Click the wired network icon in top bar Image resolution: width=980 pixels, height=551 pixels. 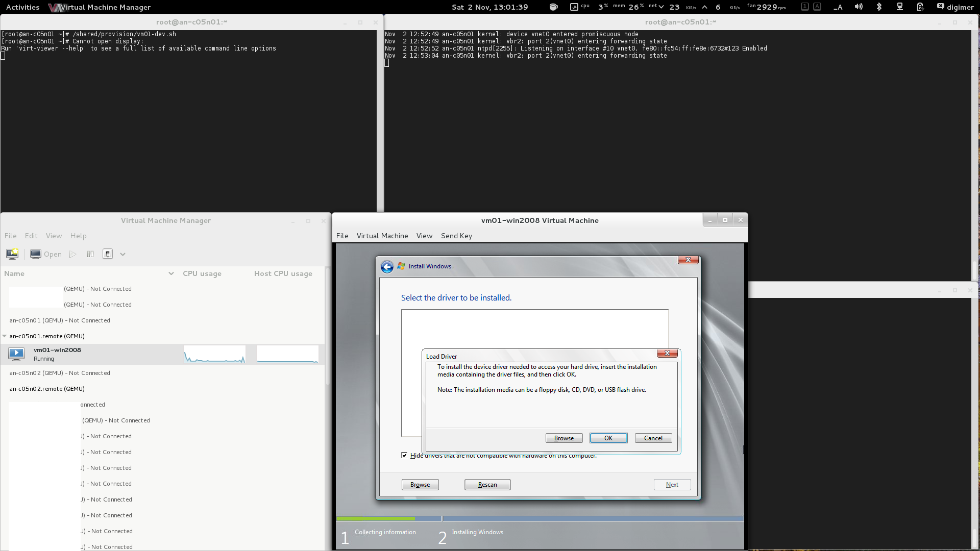pos(900,7)
